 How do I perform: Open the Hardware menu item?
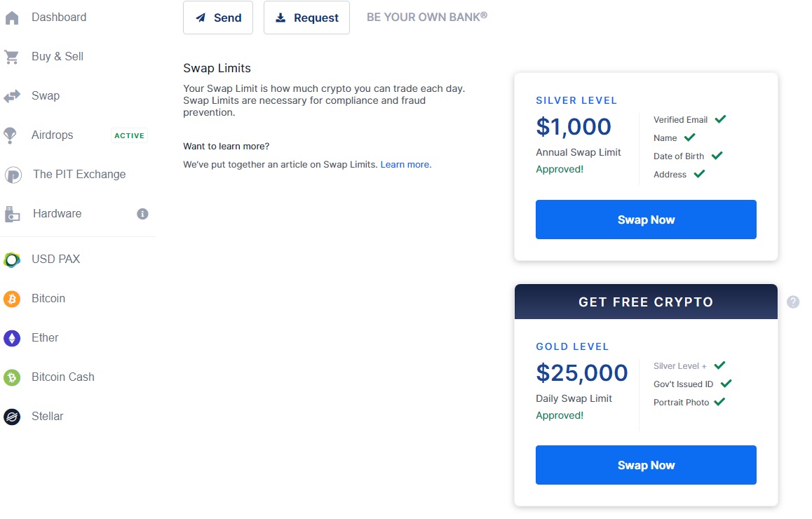coord(57,214)
